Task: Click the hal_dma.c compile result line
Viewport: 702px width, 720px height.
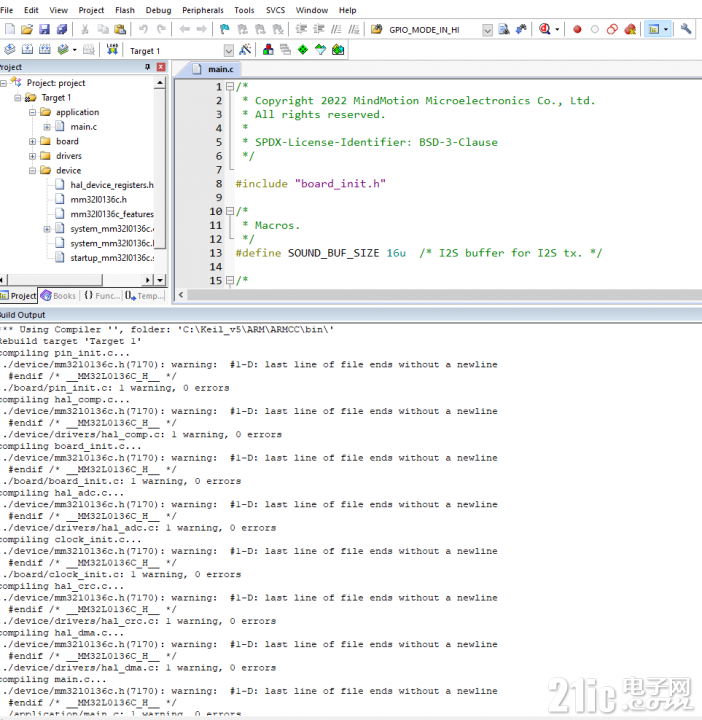Action: pos(140,668)
